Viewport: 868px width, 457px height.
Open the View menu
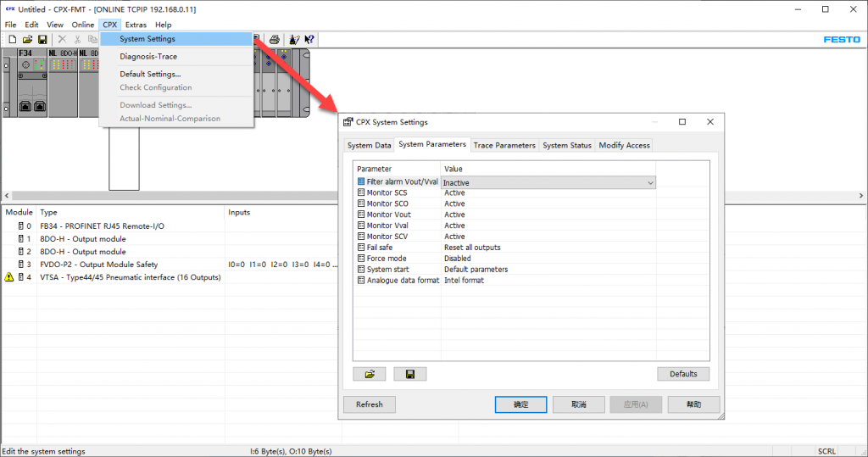[55, 25]
